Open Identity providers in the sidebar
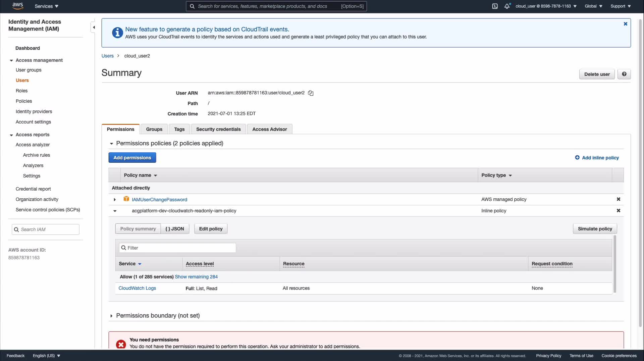This screenshot has height=361, width=644. tap(34, 112)
